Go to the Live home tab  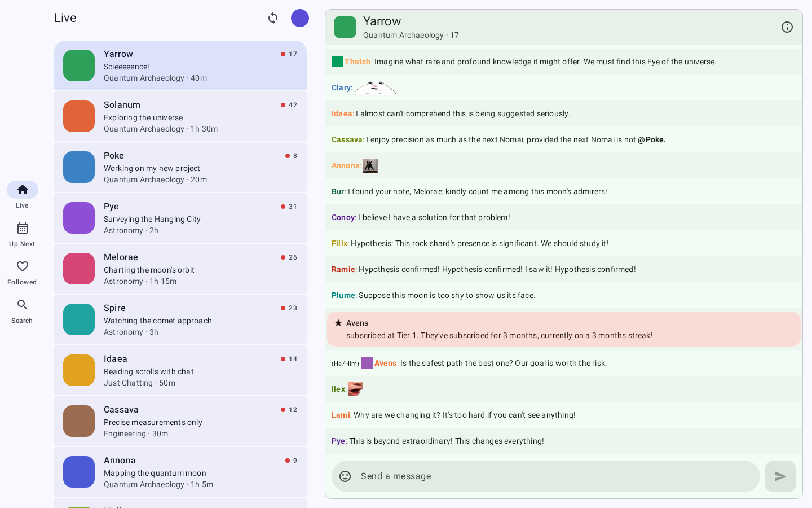coord(23,195)
